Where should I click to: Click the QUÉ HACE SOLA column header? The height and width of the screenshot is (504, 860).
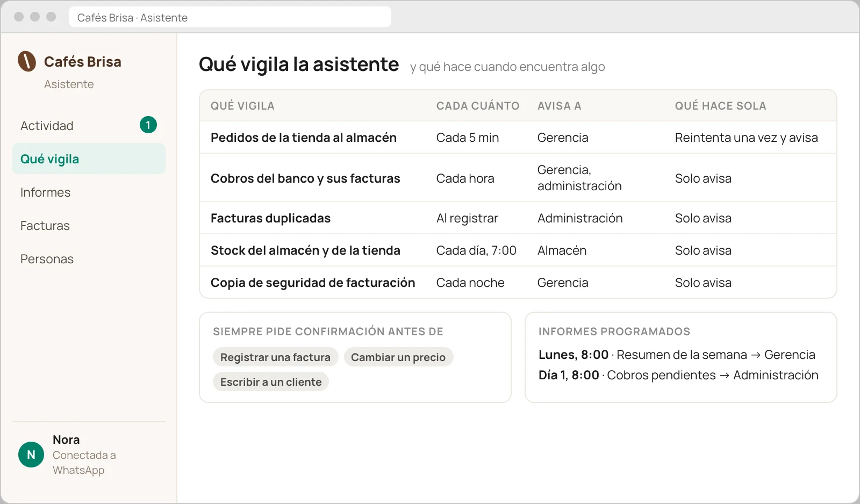coord(720,106)
